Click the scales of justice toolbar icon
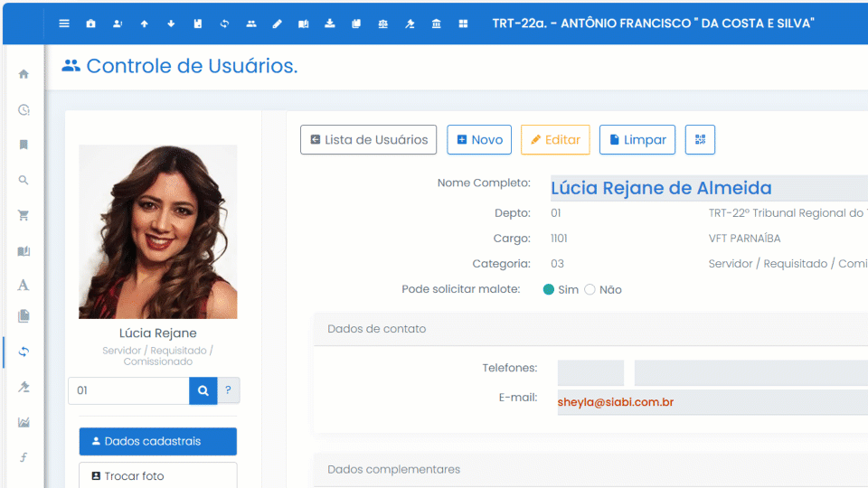Viewport: 868px width, 488px height. point(383,23)
